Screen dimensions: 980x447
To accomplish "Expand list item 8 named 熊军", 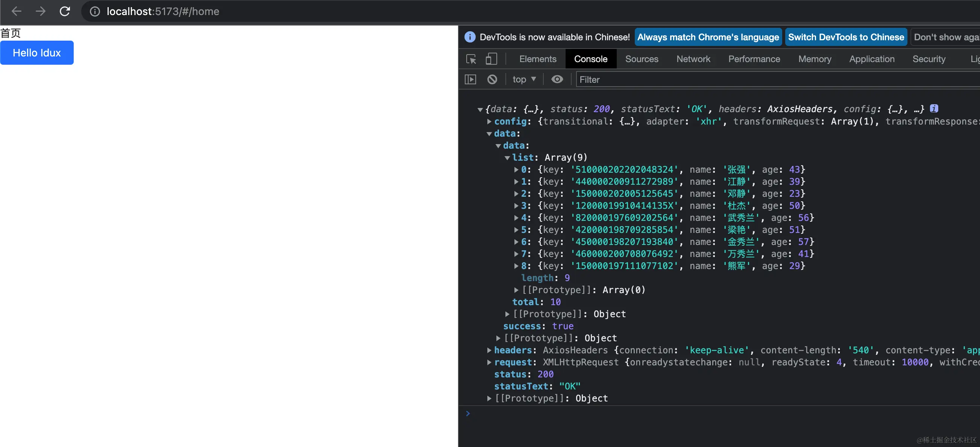I will coord(516,266).
